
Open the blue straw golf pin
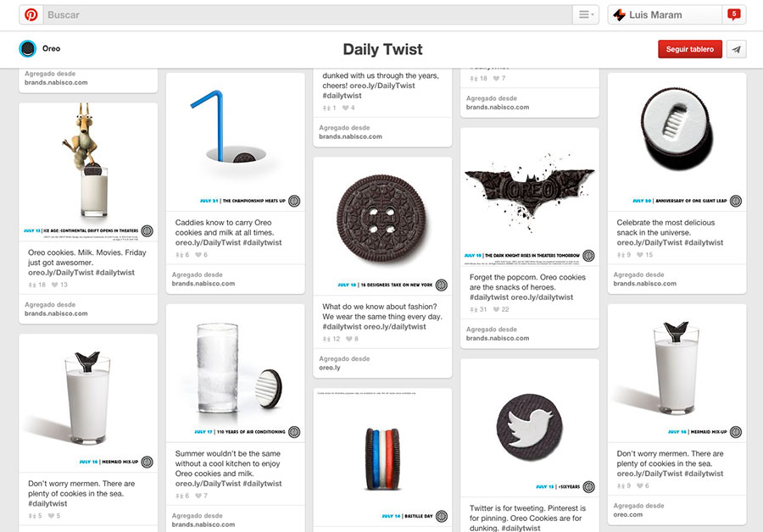point(235,141)
